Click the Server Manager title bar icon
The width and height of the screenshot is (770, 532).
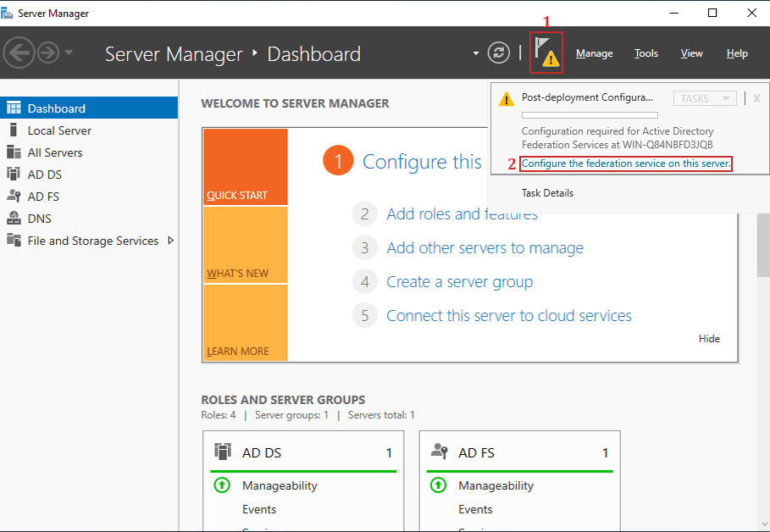click(7, 14)
